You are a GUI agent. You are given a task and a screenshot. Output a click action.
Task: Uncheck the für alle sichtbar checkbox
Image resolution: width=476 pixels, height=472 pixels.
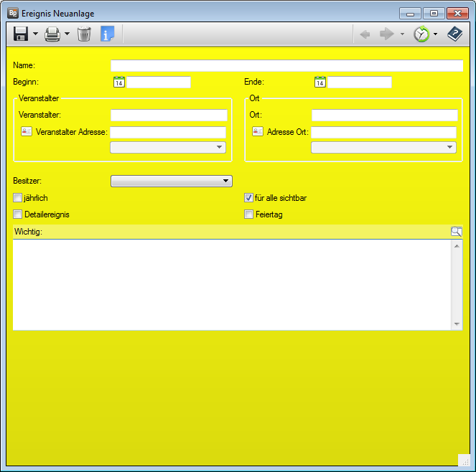249,198
